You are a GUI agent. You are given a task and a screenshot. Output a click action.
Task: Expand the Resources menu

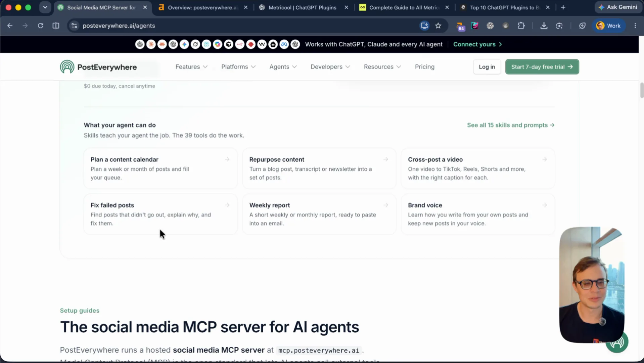[x=382, y=67]
